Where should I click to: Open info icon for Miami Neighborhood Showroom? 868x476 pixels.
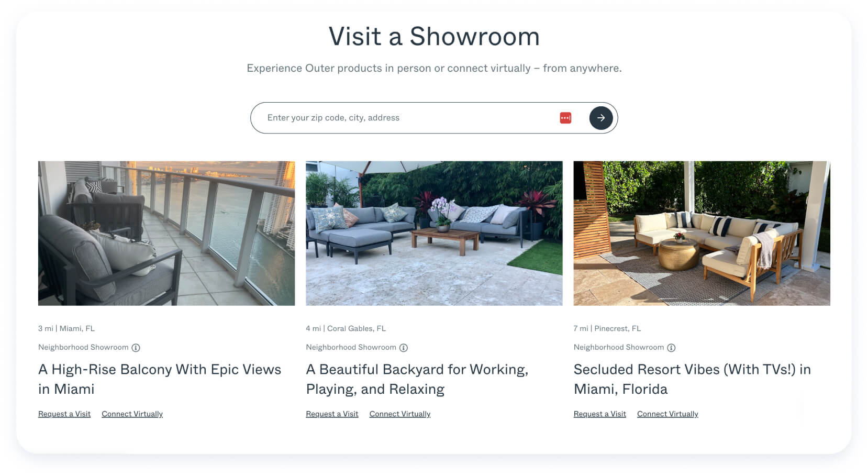(136, 348)
